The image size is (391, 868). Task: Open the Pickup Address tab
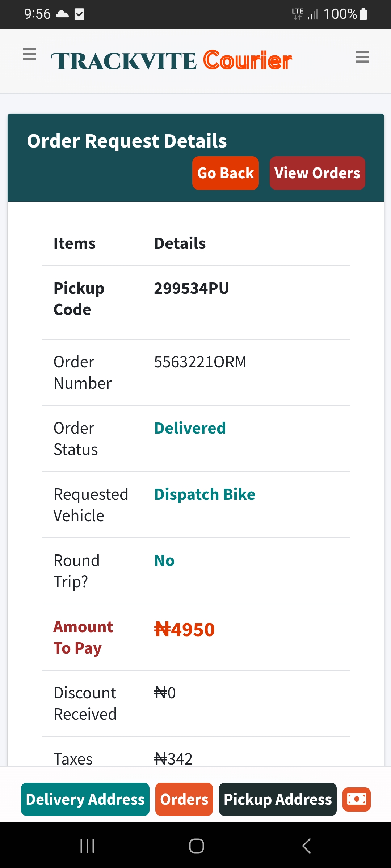pos(278,799)
